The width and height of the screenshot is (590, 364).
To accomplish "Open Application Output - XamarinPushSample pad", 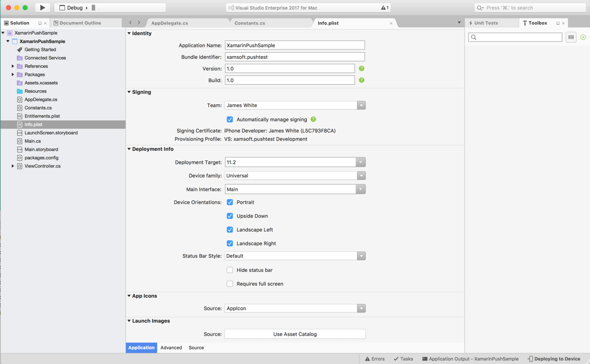I will (471, 359).
